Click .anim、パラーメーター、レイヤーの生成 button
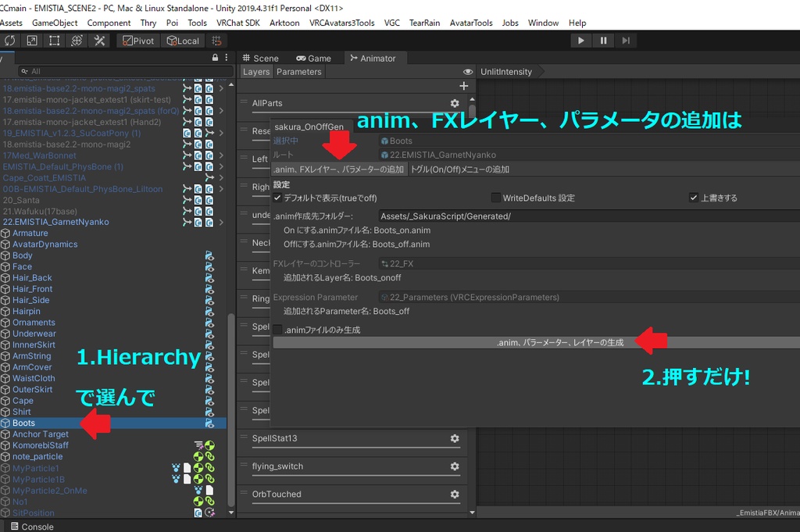 (536, 343)
